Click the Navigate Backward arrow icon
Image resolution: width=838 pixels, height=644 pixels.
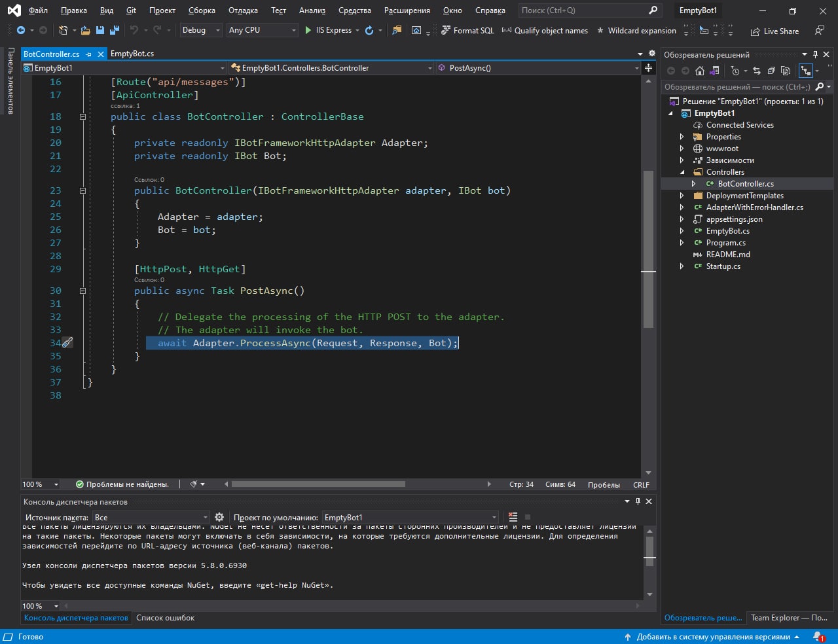click(21, 30)
